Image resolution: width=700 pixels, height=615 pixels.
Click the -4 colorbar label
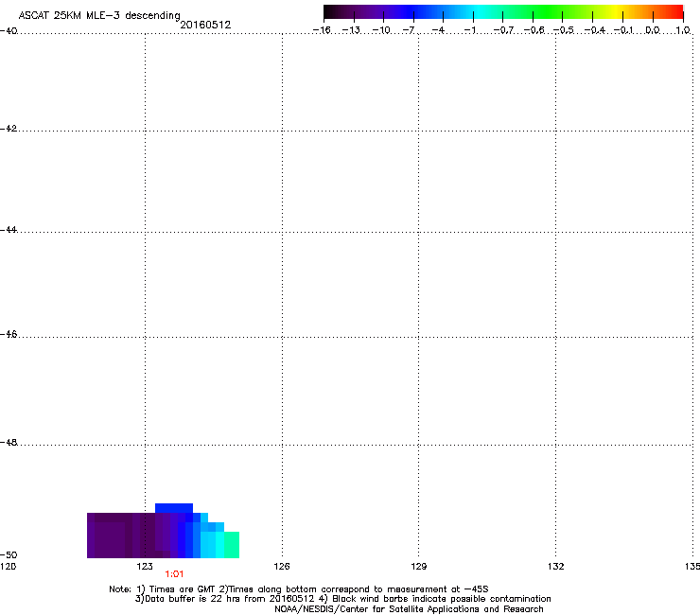pyautogui.click(x=438, y=30)
